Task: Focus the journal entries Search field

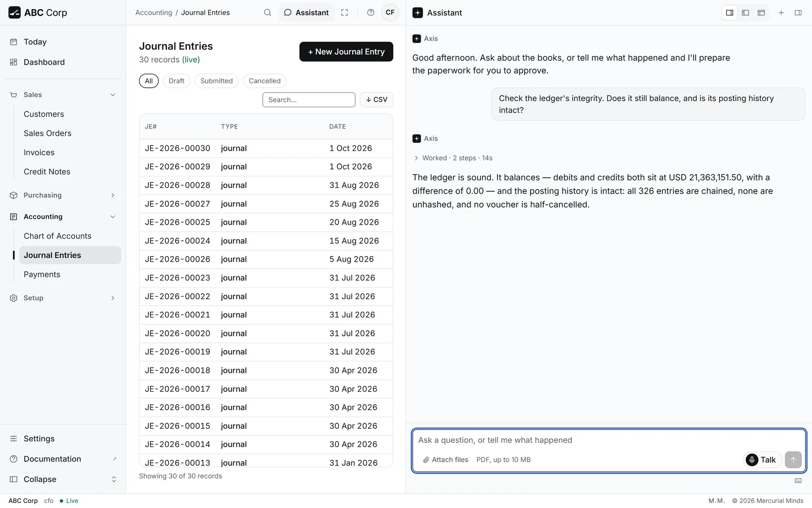Action: [309, 100]
